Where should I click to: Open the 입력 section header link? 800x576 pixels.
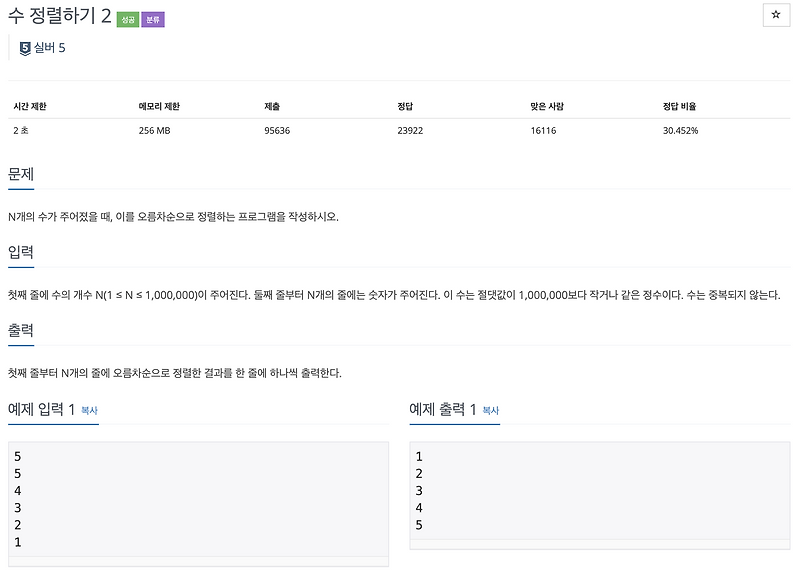click(21, 250)
